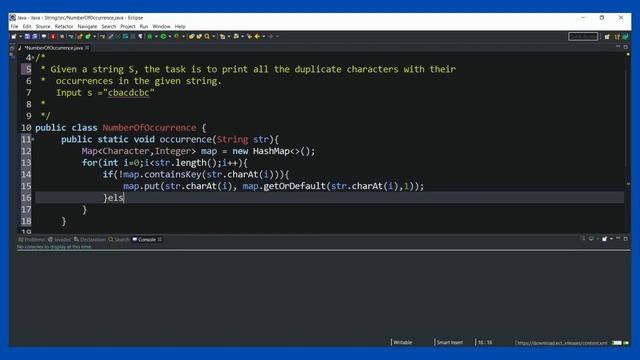Open the Run dropdown arrow
Viewport: 640px width, 360px height.
pos(170,36)
